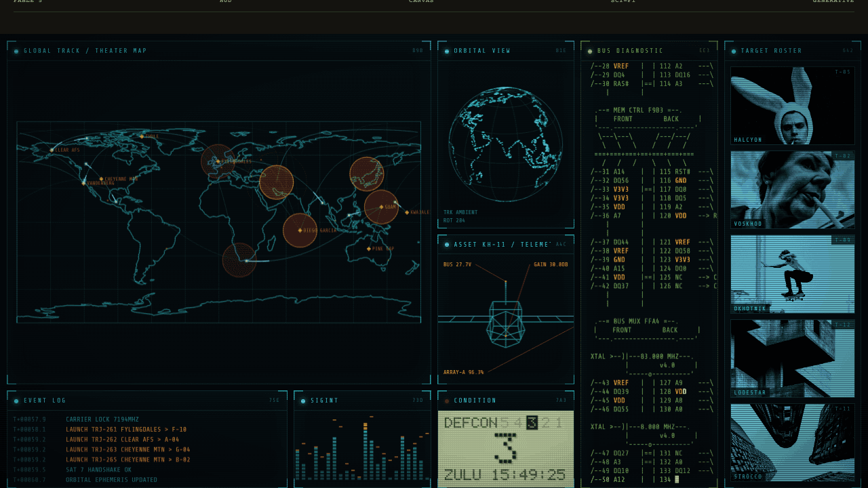Click the 'MEM CTRL F9B3' diagnostic header

tap(639, 110)
